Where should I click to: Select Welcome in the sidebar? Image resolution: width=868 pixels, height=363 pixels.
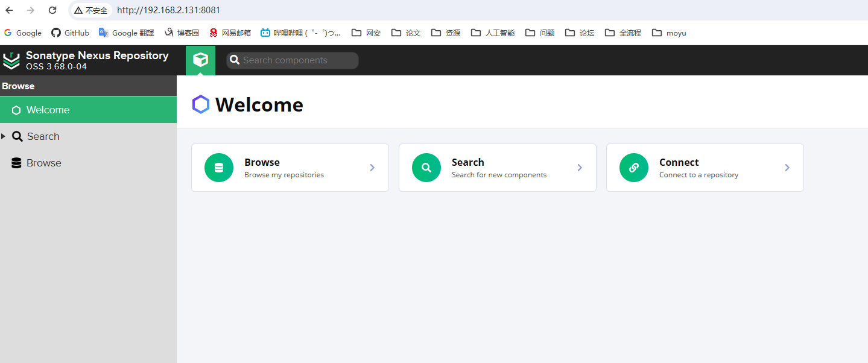click(88, 110)
